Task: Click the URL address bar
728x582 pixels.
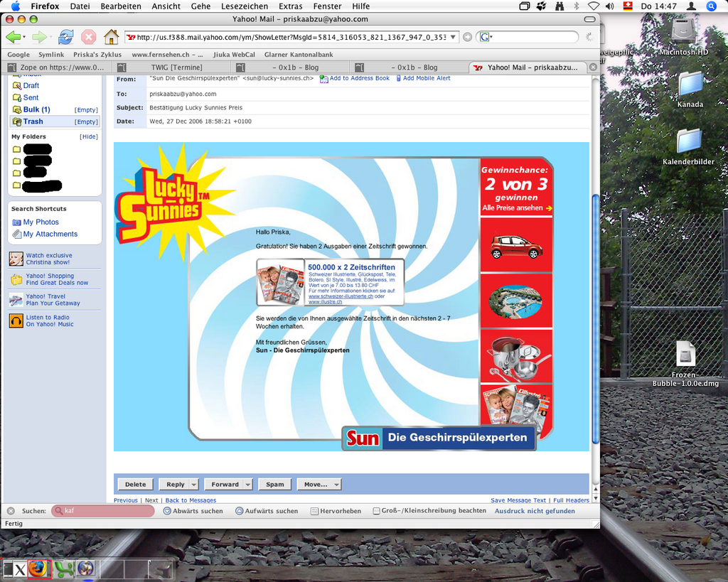Action: coord(291,37)
